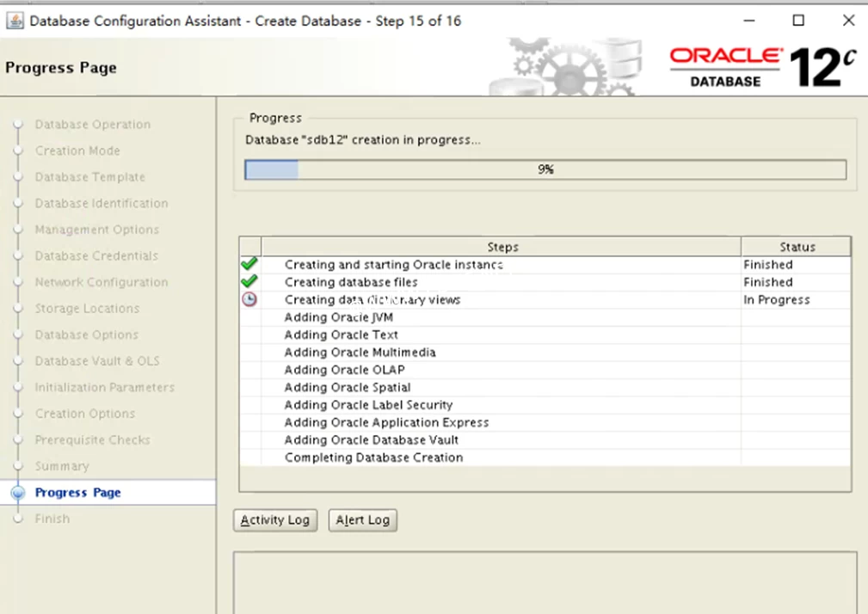Select Database Credentials in the sidebar
The image size is (868, 614).
point(96,255)
